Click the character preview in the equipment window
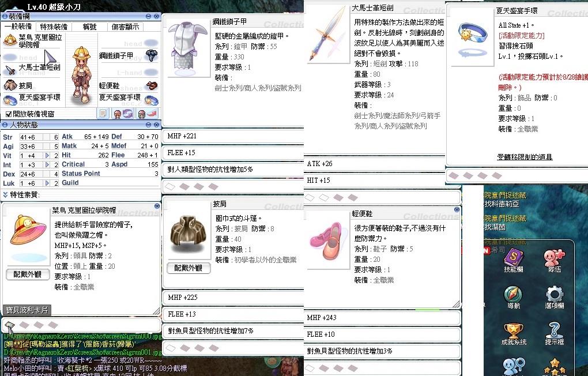Viewport: 588px width, 376px height. pyautogui.click(x=81, y=75)
